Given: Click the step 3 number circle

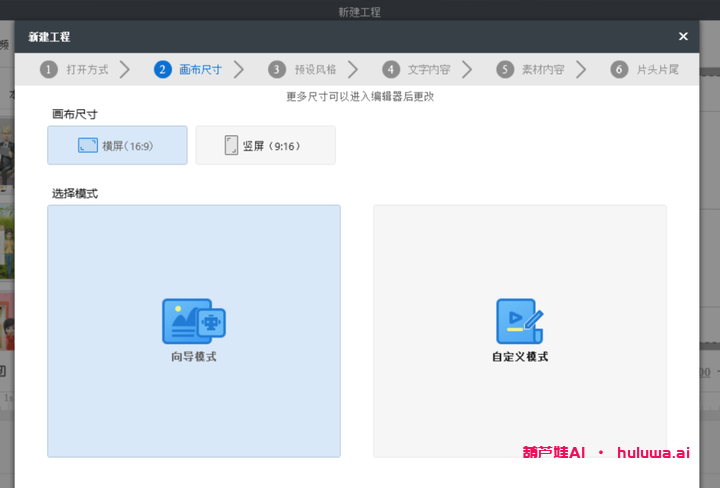Looking at the screenshot, I should (x=276, y=70).
